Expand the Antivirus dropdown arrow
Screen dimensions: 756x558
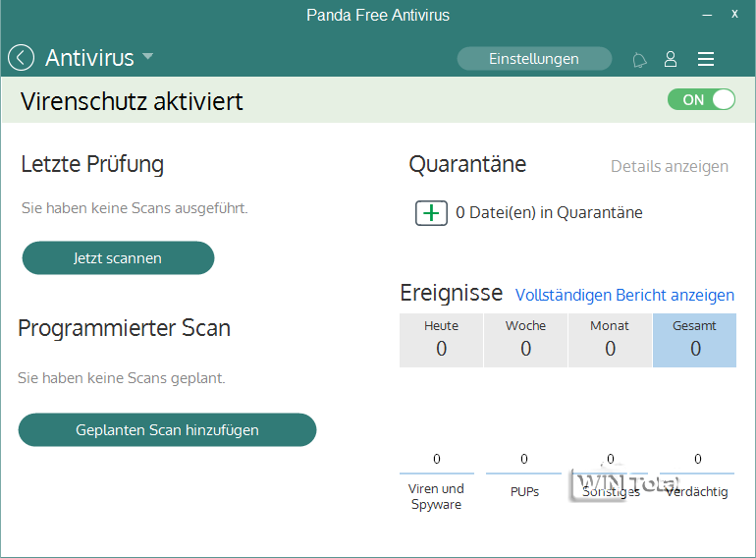(147, 57)
